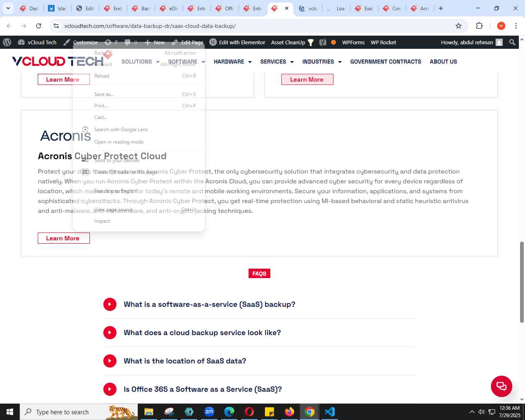The image size is (525, 420).
Task: Click the site information icon in address bar
Action: click(x=56, y=26)
